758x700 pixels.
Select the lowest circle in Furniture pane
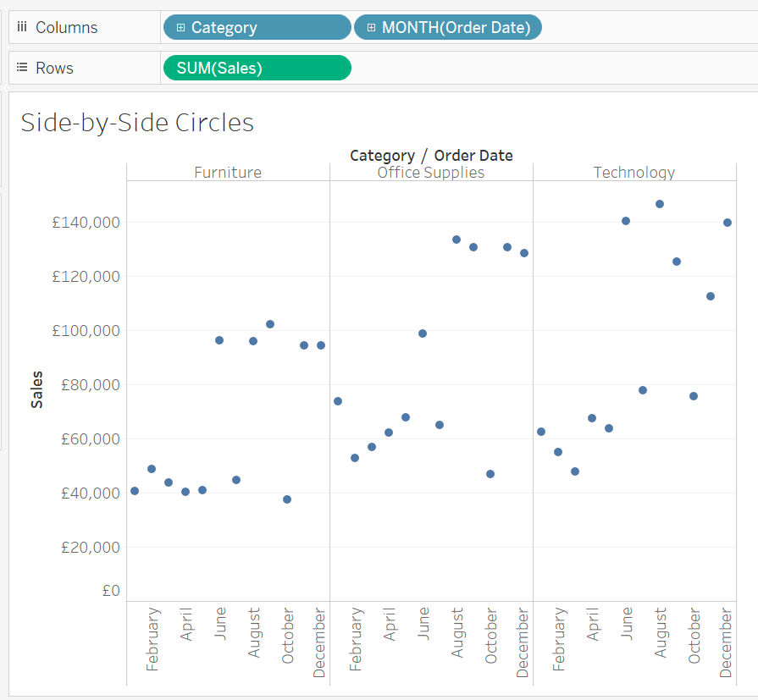pyautogui.click(x=285, y=499)
